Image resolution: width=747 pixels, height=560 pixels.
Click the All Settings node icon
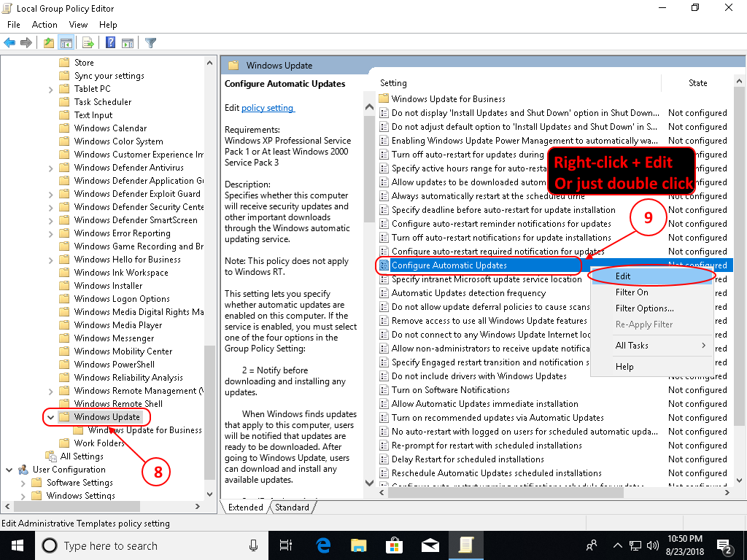51,456
